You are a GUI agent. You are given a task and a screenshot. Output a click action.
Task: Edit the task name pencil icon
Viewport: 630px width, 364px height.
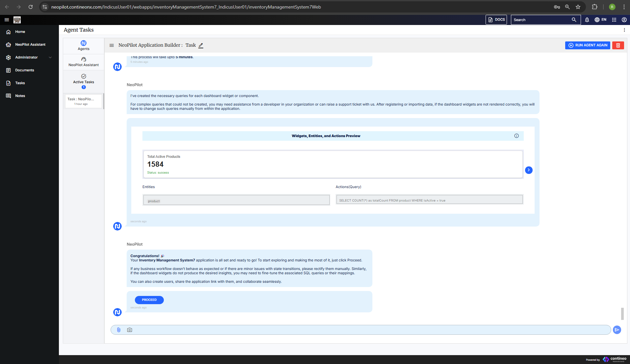pyautogui.click(x=201, y=45)
